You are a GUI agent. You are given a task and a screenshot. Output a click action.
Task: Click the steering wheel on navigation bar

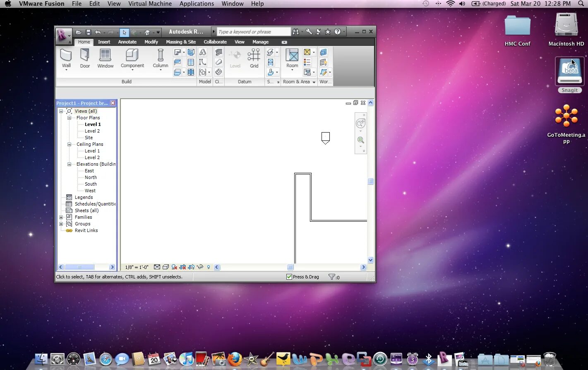pyautogui.click(x=360, y=123)
